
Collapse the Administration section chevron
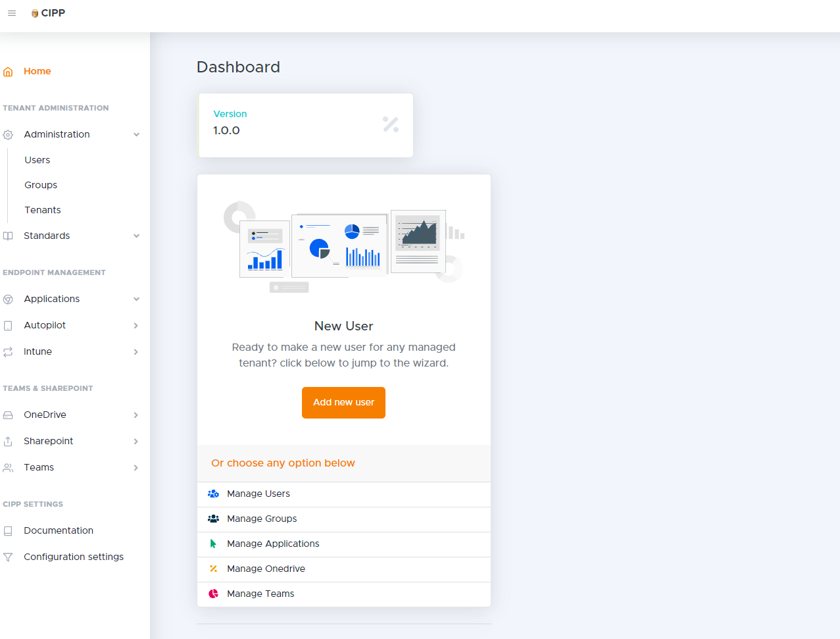[136, 135]
